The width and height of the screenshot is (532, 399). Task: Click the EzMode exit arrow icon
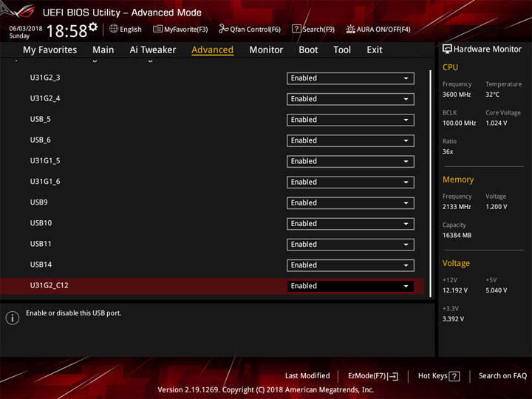pos(394,376)
